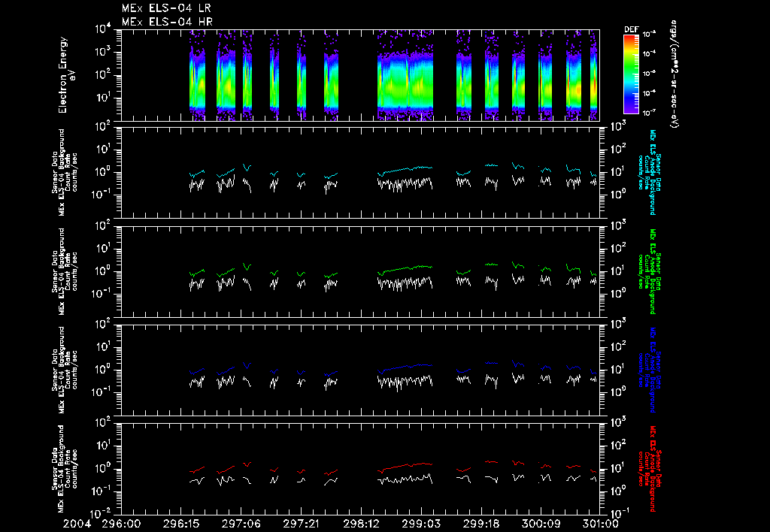This screenshot has height=532, width=770.
Task: Click the DEF label above the colorbar
Action: point(631,29)
